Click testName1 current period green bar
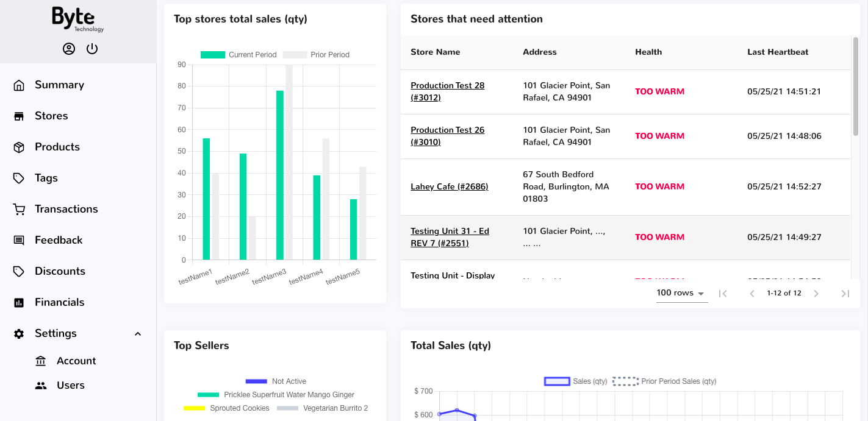The width and height of the screenshot is (868, 421). pos(206,199)
